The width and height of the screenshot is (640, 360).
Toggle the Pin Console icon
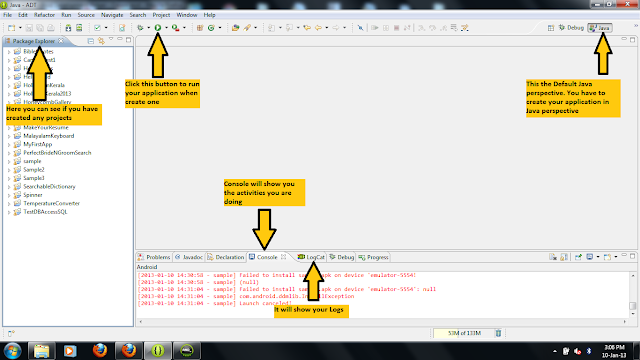click(x=578, y=257)
